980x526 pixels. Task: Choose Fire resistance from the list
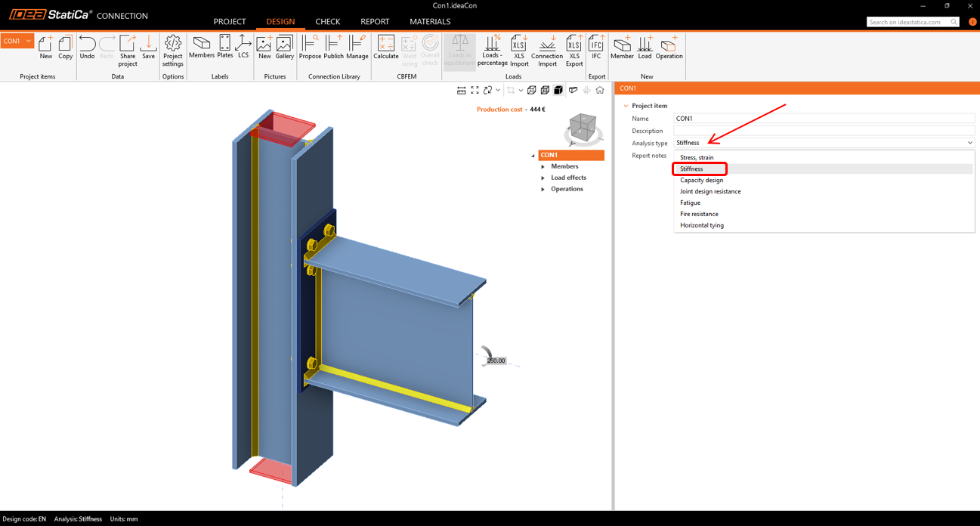[699, 214]
